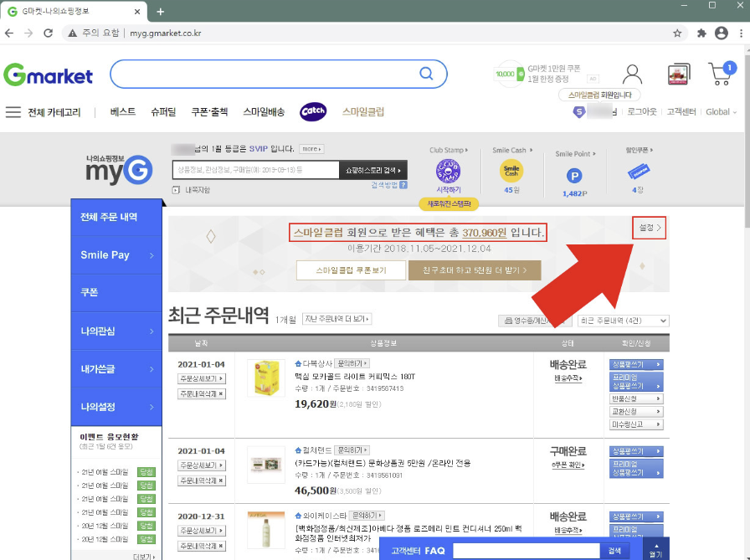Click e쿠폰 확인 for the 컬쳐랜드 order

568,465
